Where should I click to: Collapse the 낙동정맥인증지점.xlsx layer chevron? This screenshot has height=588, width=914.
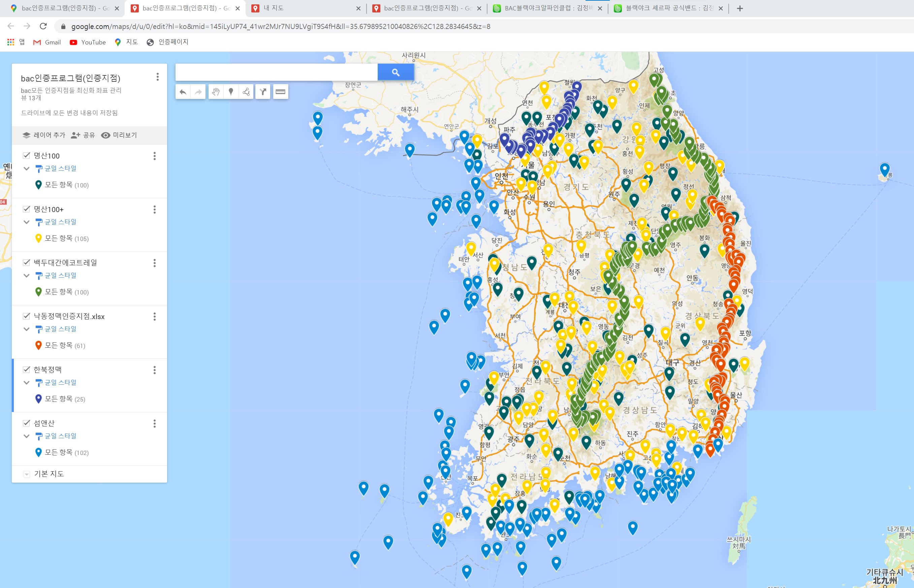(x=26, y=329)
